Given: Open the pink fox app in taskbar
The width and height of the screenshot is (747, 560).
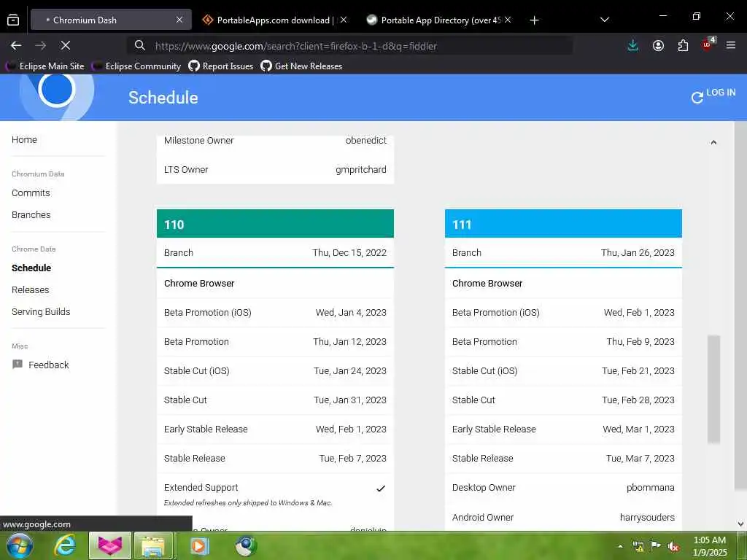Looking at the screenshot, I should [x=110, y=546].
